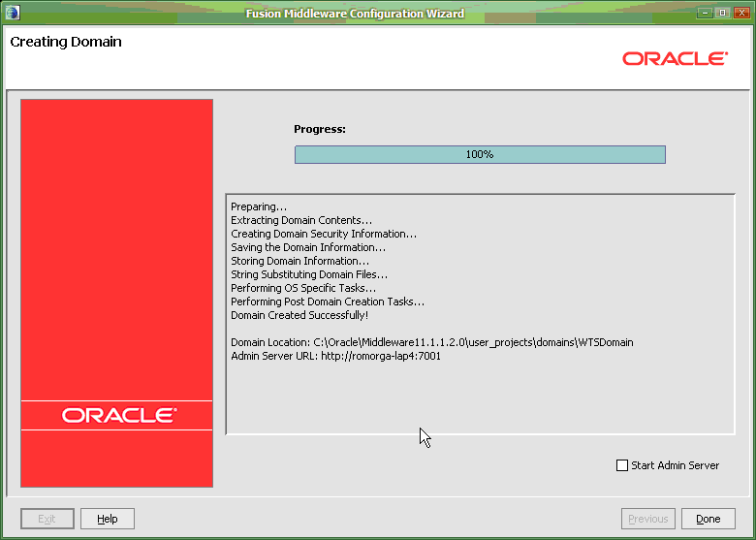Click the 'Progress:' label
Image resolution: width=756 pixels, height=540 pixels.
[320, 129]
